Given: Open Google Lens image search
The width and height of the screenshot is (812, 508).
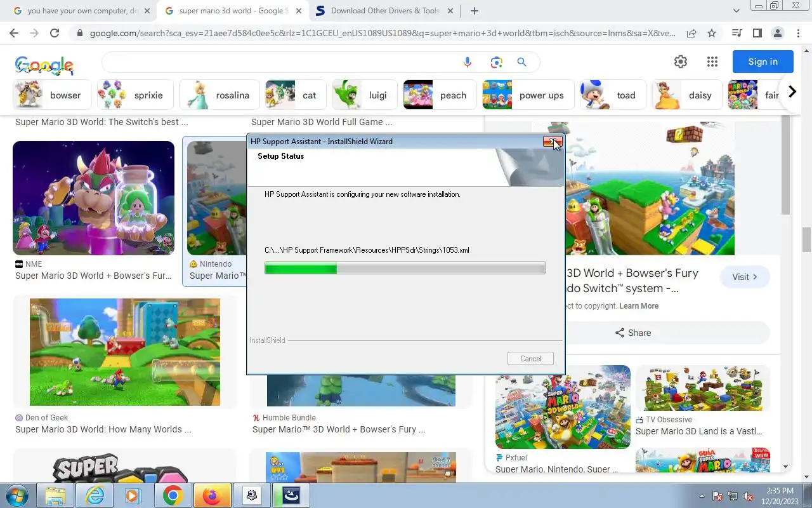Looking at the screenshot, I should (x=496, y=62).
